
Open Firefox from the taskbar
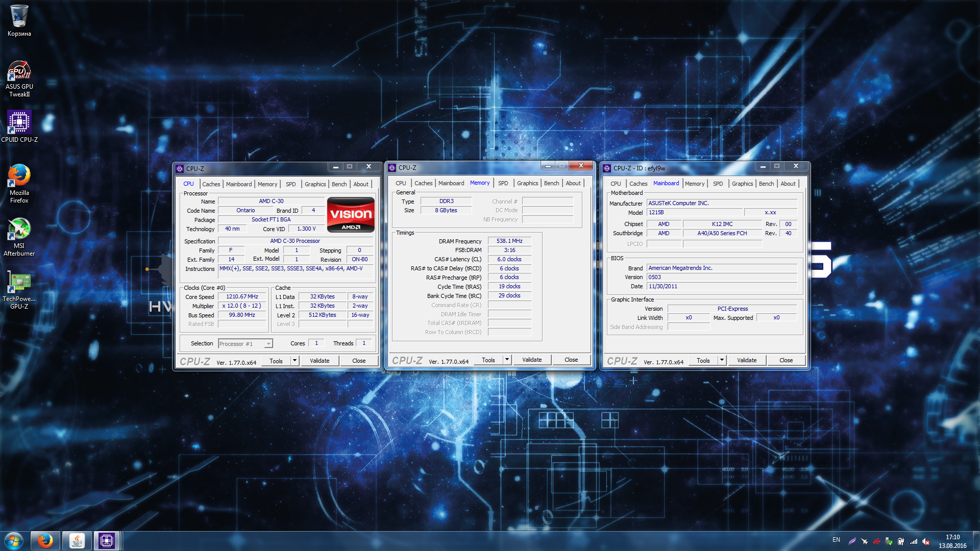pos(45,541)
